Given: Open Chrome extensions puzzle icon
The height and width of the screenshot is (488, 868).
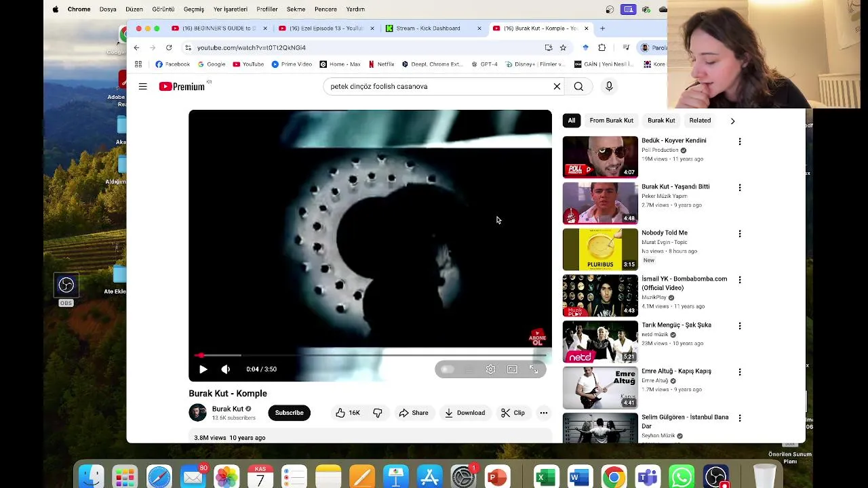Looking at the screenshot, I should coord(602,47).
